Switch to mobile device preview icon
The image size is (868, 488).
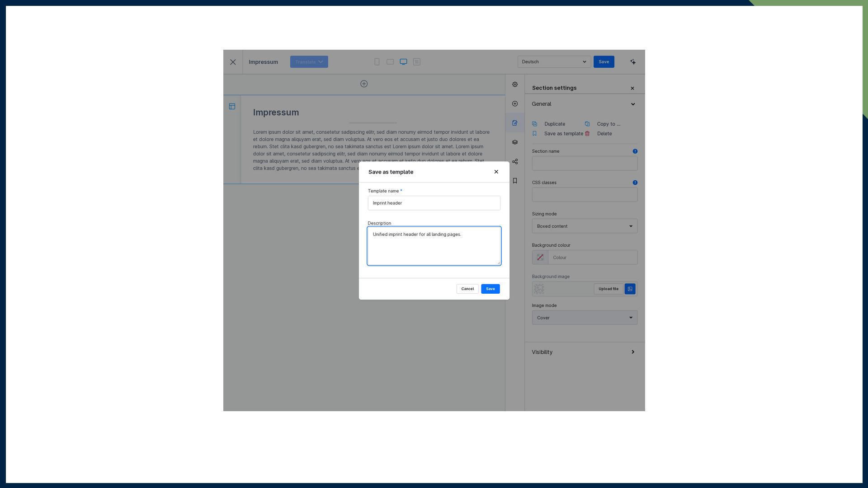pos(377,62)
